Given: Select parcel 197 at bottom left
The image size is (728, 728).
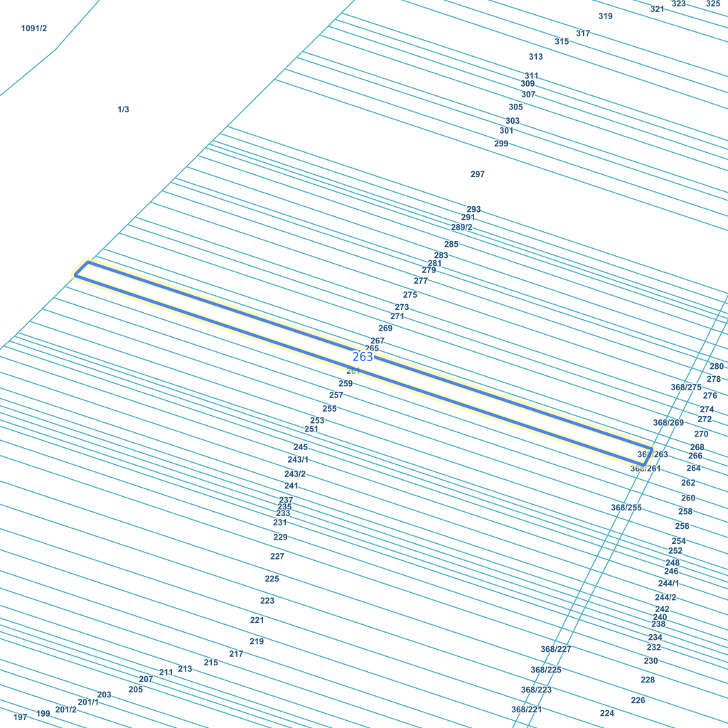Looking at the screenshot, I should click(20, 717).
